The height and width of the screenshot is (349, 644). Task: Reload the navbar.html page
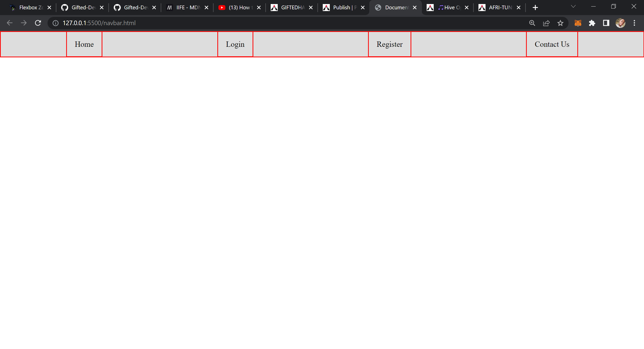[x=38, y=23]
